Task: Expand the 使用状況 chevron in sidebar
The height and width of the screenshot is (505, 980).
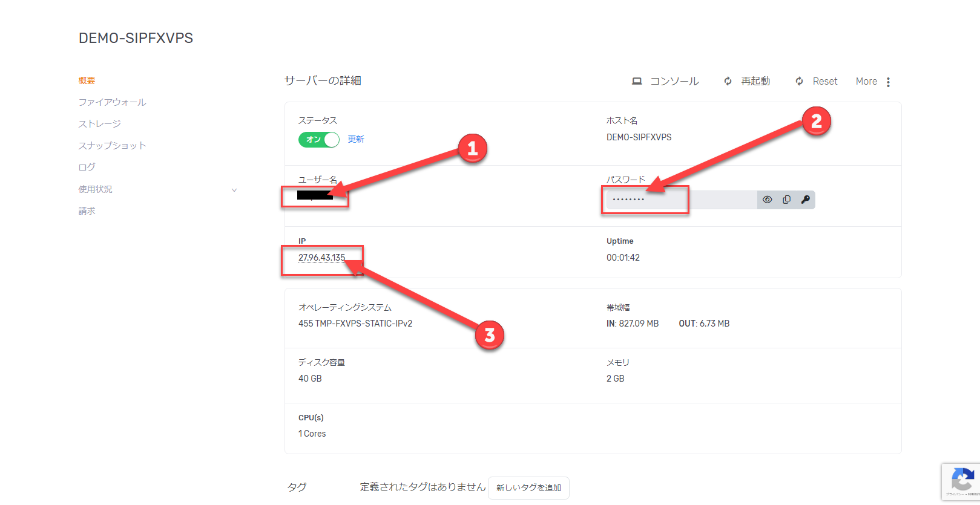Action: click(x=234, y=190)
